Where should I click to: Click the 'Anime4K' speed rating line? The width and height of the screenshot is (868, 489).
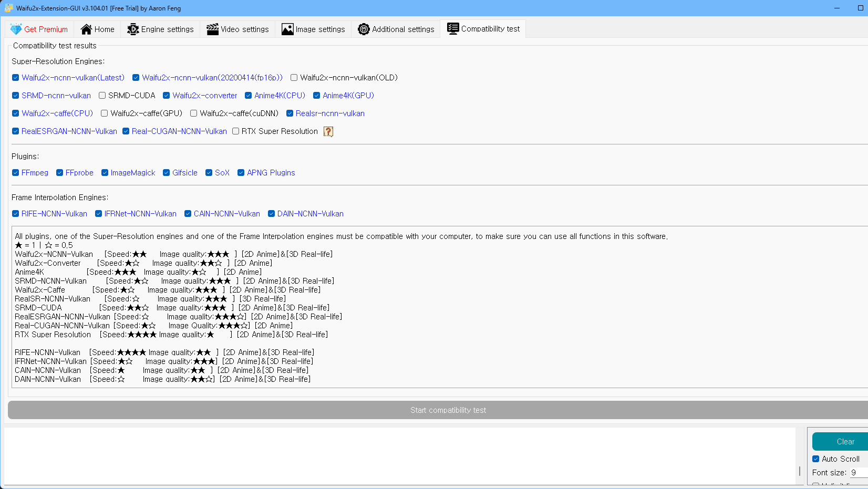(138, 272)
